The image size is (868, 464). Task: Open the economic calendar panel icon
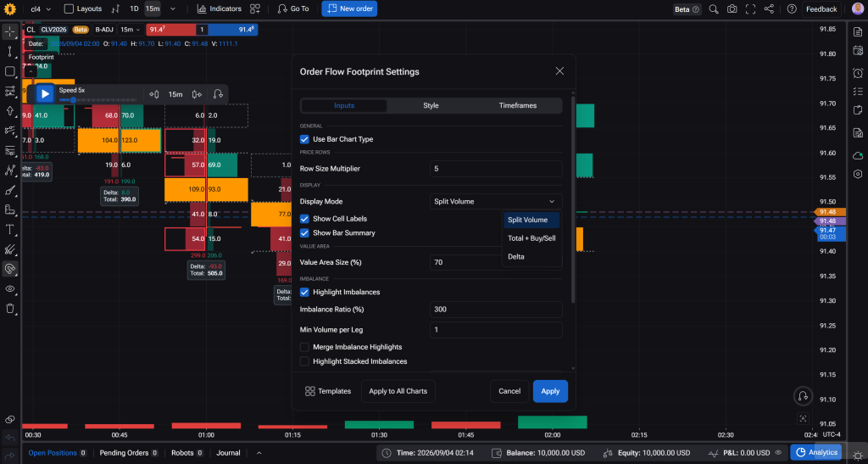(858, 52)
